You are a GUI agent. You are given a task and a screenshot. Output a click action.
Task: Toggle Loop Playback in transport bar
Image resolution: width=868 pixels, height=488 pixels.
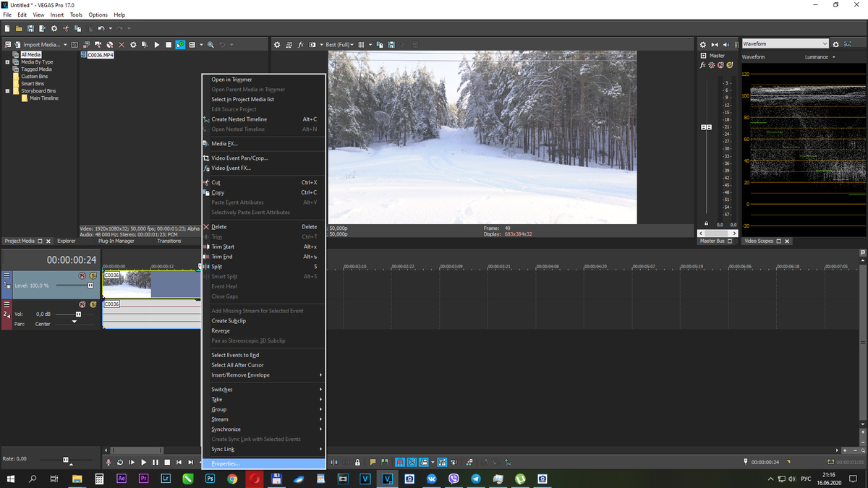tap(119, 462)
